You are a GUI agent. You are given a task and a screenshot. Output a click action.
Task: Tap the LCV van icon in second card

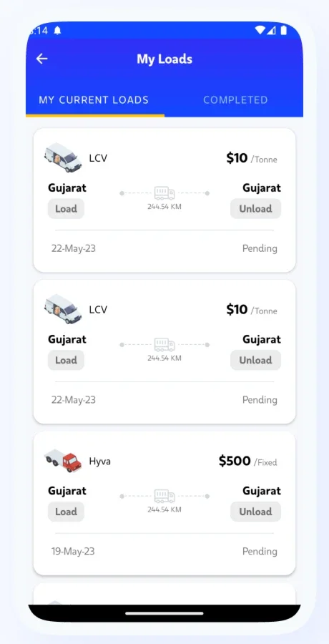63,309
